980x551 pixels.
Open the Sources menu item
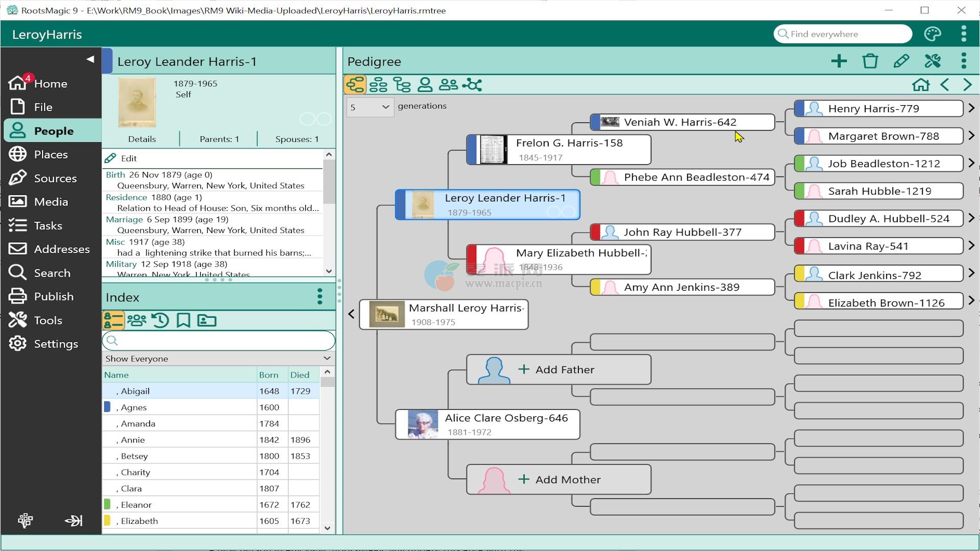click(55, 178)
